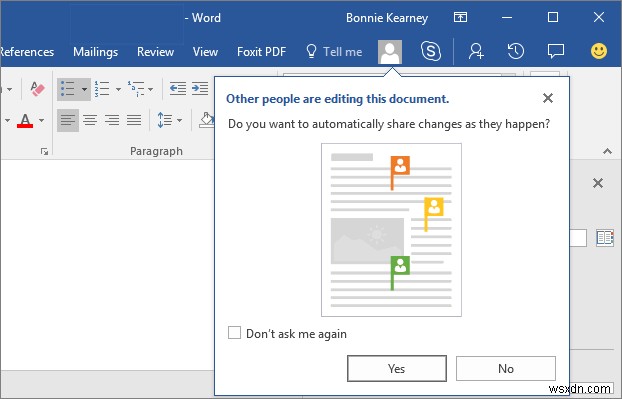The width and height of the screenshot is (622, 399).
Task: Switch to the View tab
Action: click(205, 52)
